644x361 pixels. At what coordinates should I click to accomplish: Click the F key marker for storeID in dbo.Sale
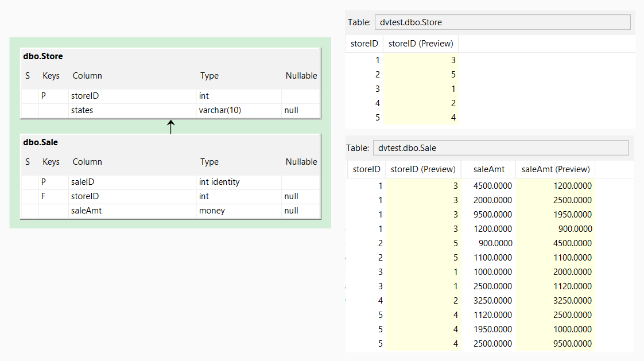(43, 196)
